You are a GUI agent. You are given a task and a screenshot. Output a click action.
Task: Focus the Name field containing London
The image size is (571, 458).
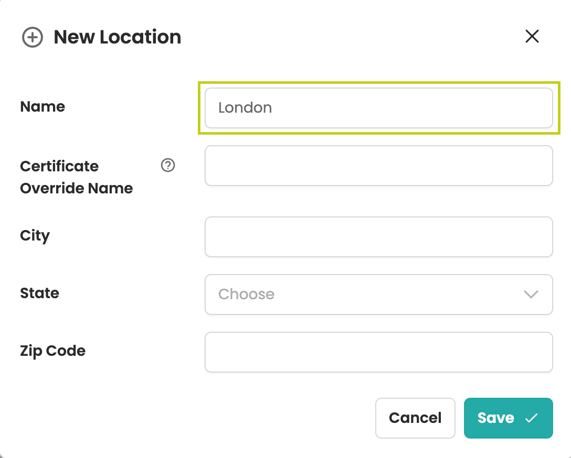coord(379,108)
